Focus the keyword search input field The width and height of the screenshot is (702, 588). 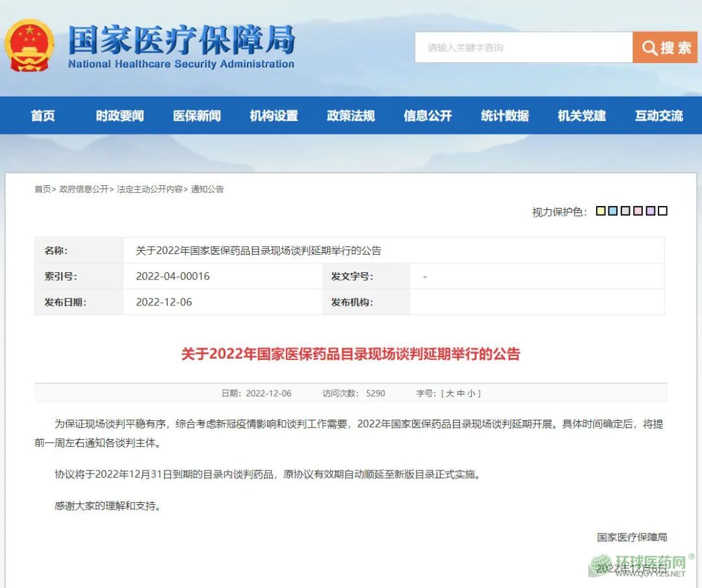(x=523, y=47)
